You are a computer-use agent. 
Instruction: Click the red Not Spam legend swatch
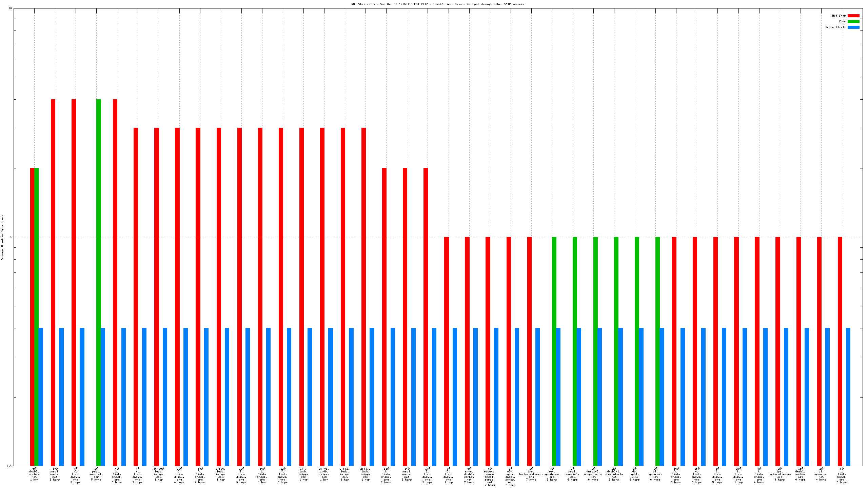click(x=853, y=16)
